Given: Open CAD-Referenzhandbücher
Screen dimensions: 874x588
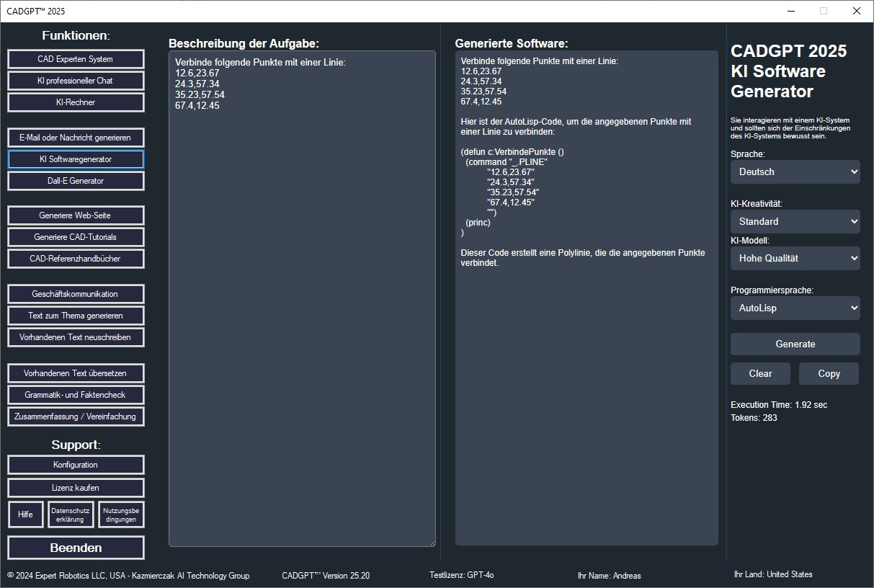Looking at the screenshot, I should coord(76,259).
